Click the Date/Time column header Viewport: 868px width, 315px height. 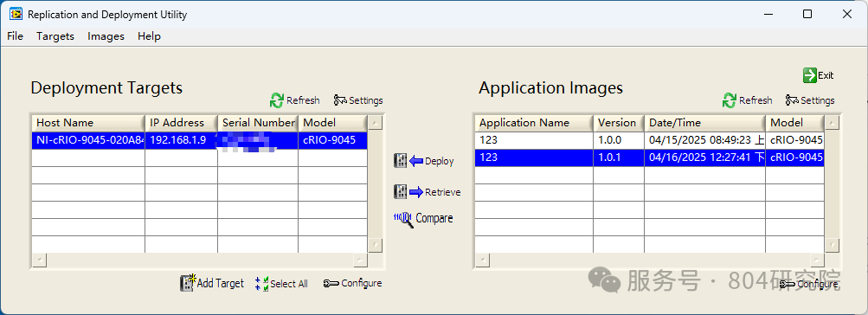point(704,123)
